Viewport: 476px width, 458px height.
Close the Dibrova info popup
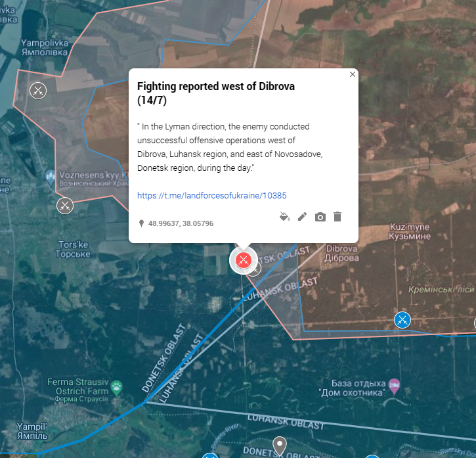point(353,74)
